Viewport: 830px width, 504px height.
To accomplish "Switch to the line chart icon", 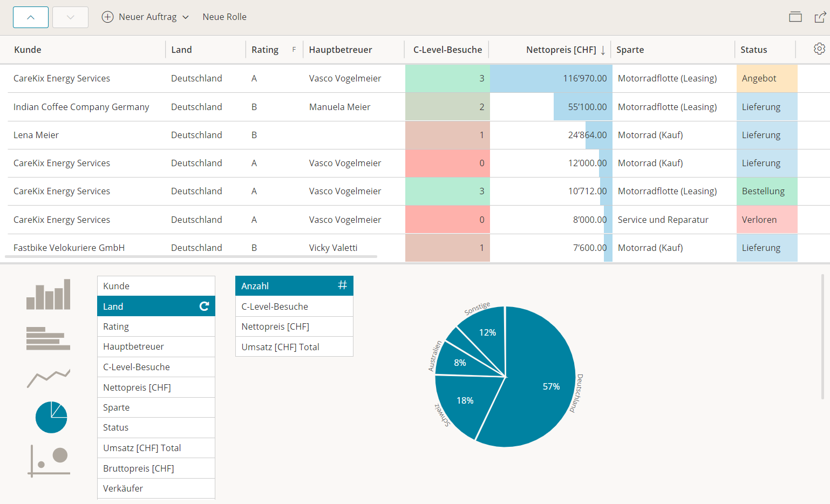I will click(48, 378).
